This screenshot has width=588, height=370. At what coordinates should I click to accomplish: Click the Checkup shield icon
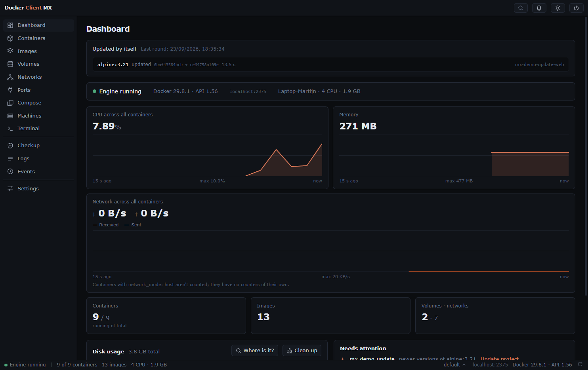10,145
